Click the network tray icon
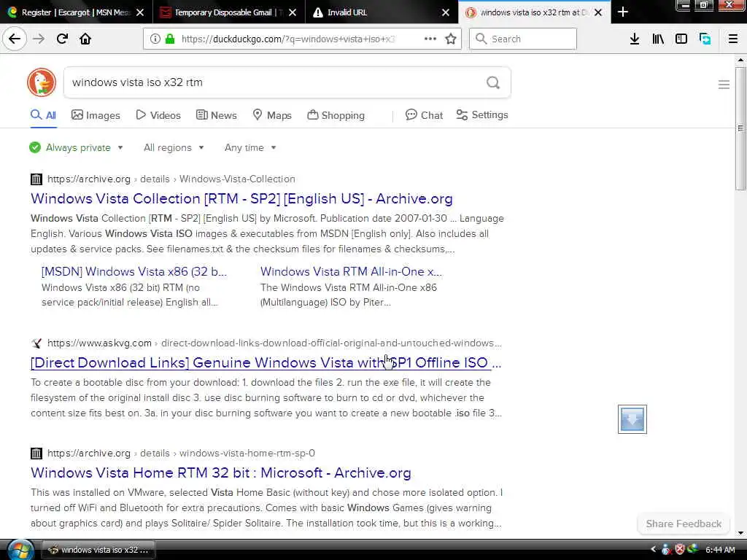The height and width of the screenshot is (560, 747). coord(693,550)
